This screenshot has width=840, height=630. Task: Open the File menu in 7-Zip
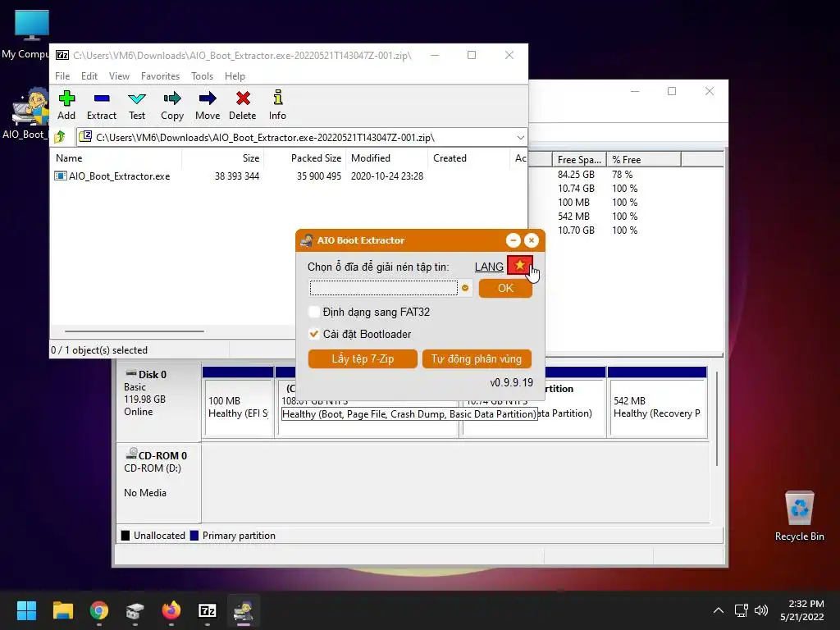point(62,76)
